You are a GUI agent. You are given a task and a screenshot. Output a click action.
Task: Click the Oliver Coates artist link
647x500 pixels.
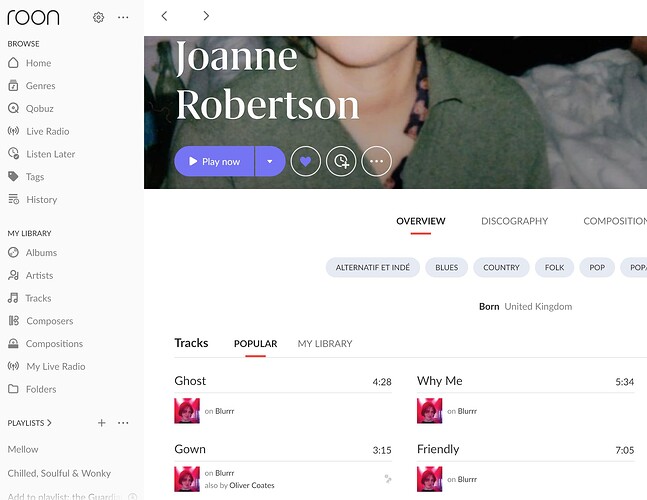pyautogui.click(x=252, y=485)
